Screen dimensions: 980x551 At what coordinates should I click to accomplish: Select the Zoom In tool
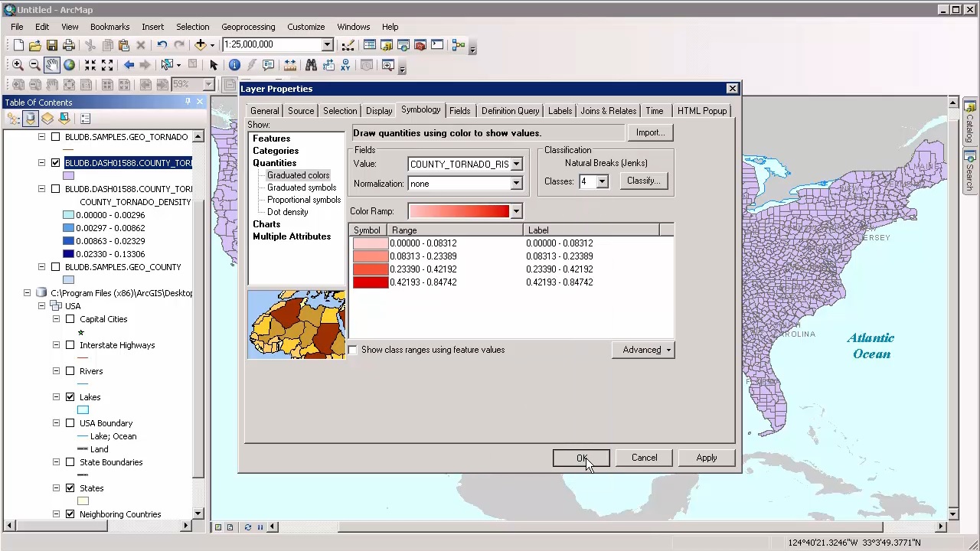pos(18,65)
